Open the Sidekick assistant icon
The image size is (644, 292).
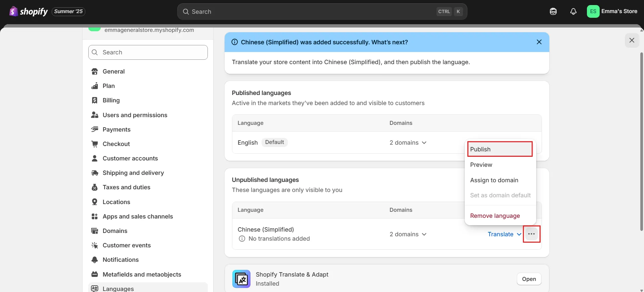(x=553, y=11)
